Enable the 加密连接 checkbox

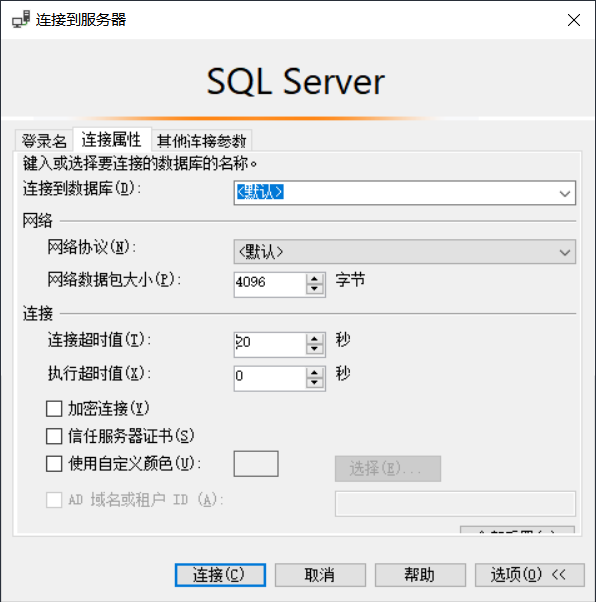pos(54,408)
